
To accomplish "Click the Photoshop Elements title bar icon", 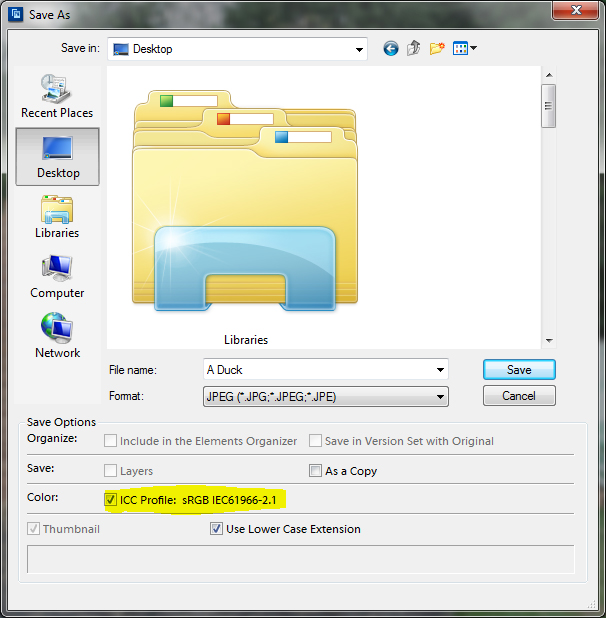I will (16, 14).
